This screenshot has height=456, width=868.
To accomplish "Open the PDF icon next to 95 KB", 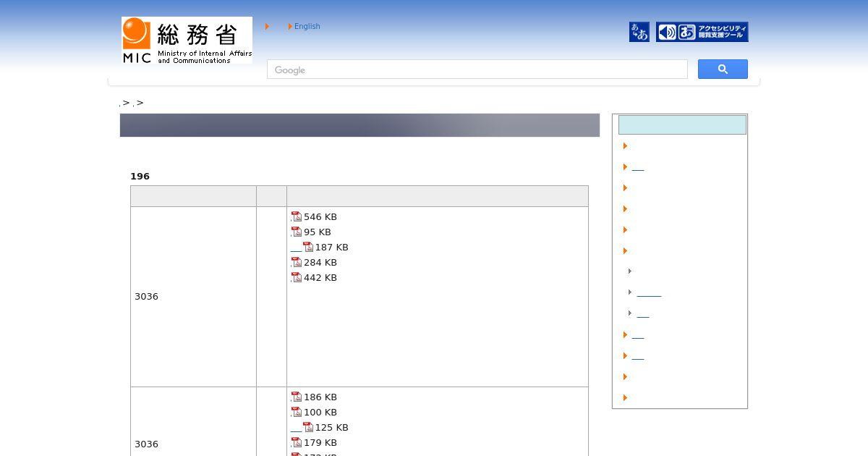I will (297, 232).
